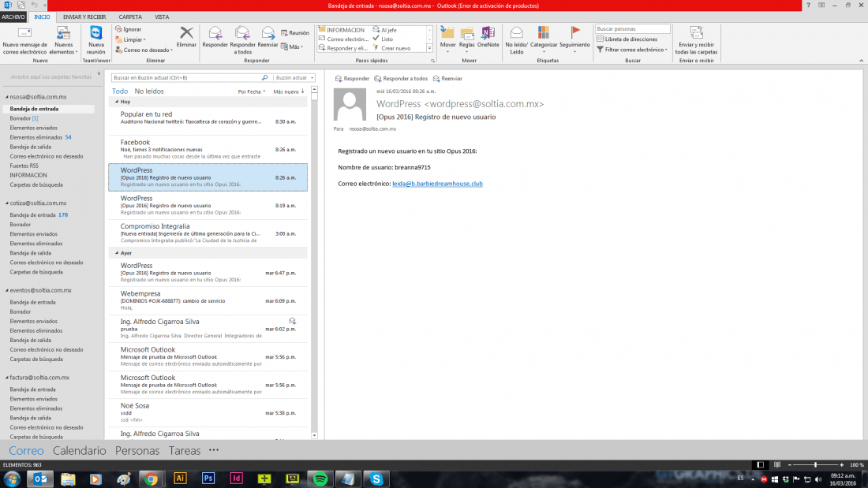Open the Fuentes RSS folder
This screenshot has width=868, height=488.
pyautogui.click(x=24, y=166)
